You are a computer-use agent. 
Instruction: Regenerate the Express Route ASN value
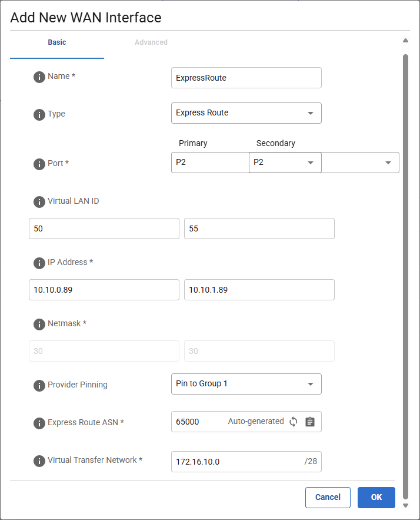(x=293, y=422)
